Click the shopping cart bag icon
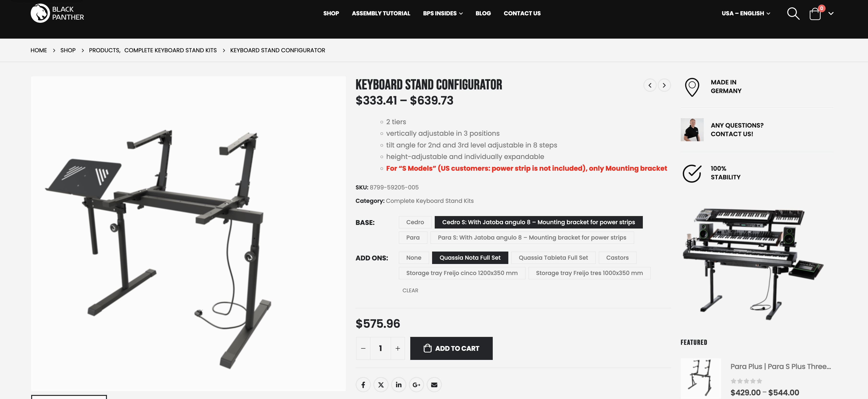This screenshot has width=868, height=399. click(x=815, y=14)
